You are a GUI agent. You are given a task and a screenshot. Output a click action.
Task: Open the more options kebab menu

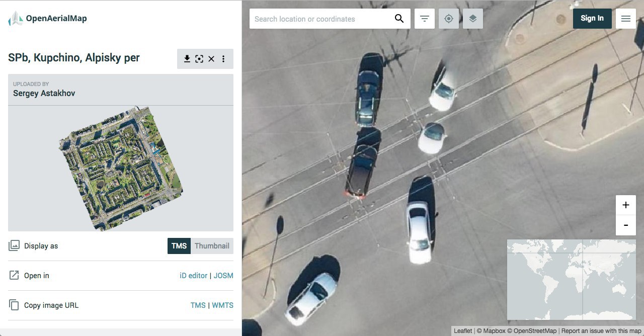tap(223, 59)
